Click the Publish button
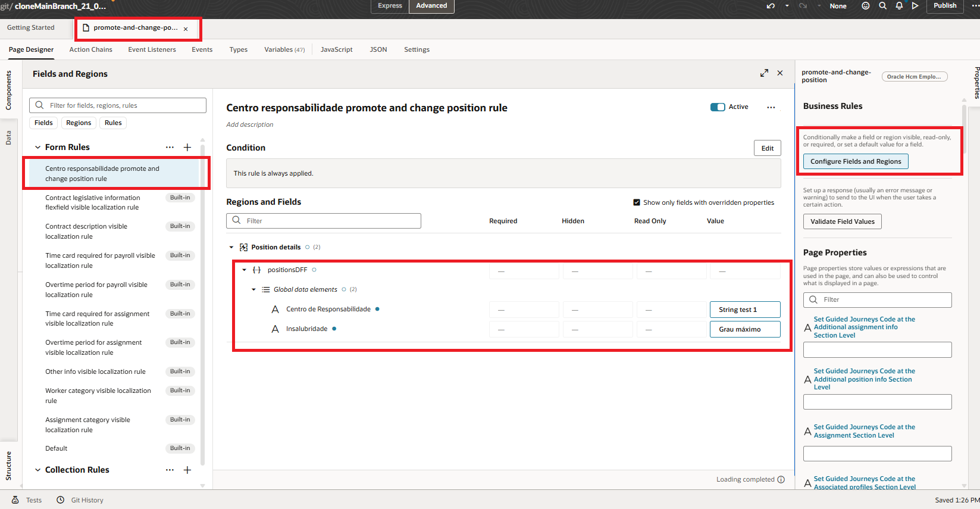 tap(945, 6)
